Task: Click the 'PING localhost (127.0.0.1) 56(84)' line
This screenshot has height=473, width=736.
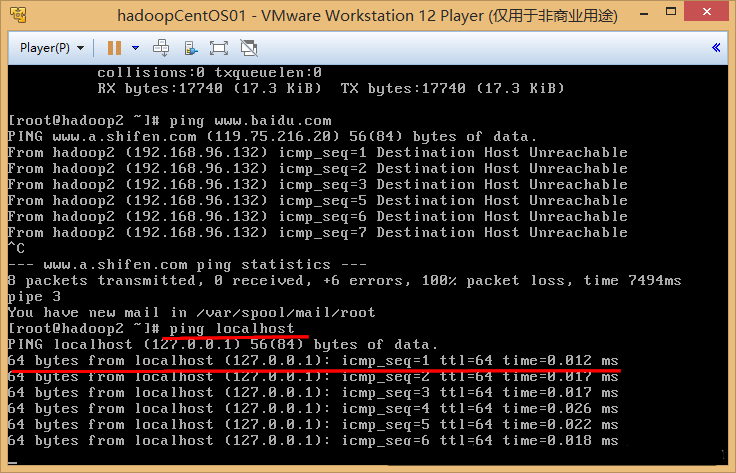Action: 222,344
